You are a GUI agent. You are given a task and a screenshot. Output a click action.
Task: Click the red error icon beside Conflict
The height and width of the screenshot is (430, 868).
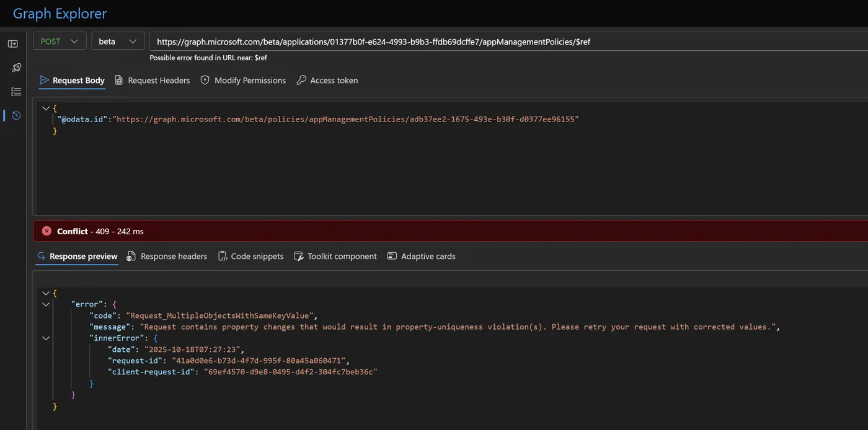point(46,231)
